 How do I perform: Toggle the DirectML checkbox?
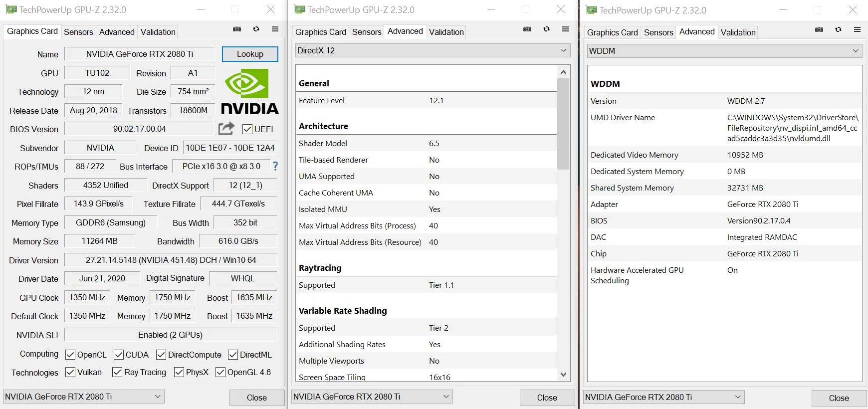[233, 355]
